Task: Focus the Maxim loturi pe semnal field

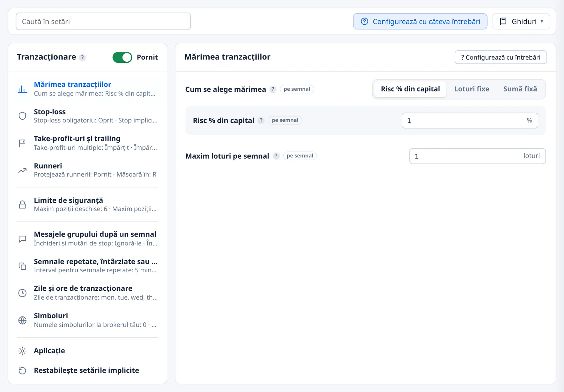Action: click(477, 156)
